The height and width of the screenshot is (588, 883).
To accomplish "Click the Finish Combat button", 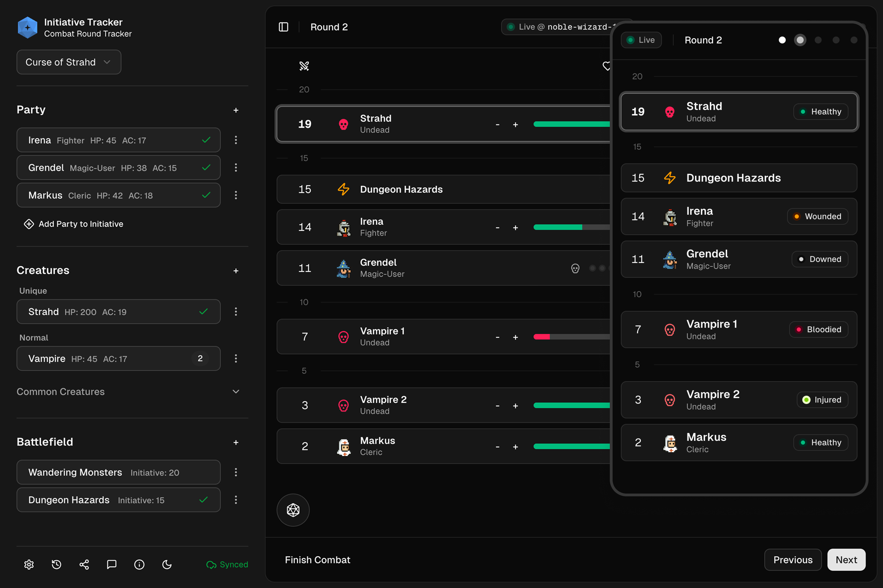I will tap(317, 559).
